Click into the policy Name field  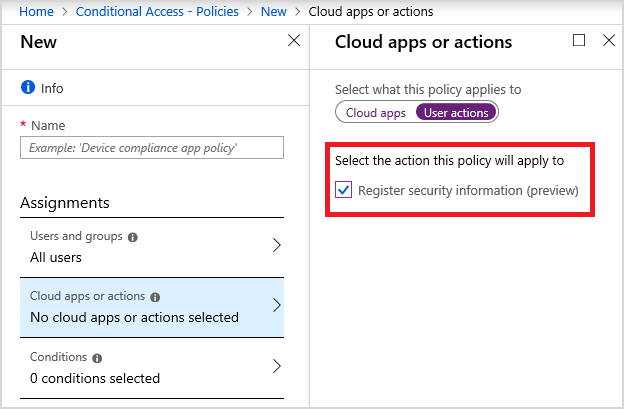(x=152, y=148)
